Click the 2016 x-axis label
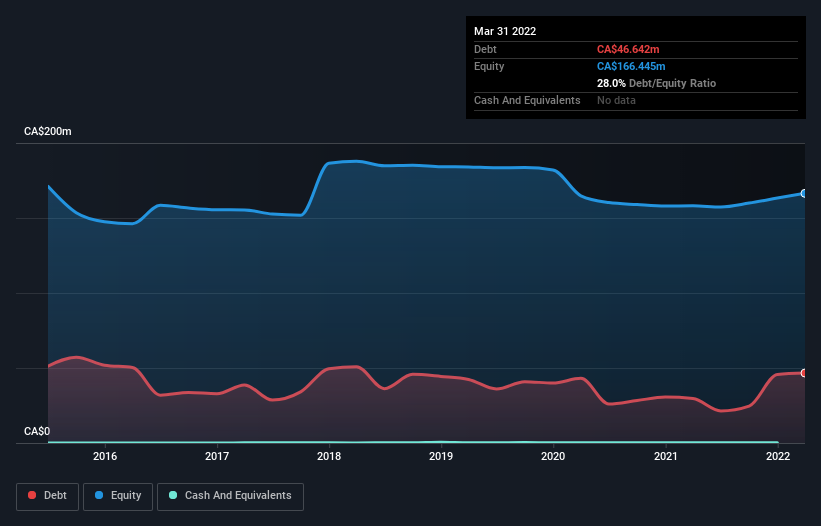The width and height of the screenshot is (821, 526). pos(105,456)
